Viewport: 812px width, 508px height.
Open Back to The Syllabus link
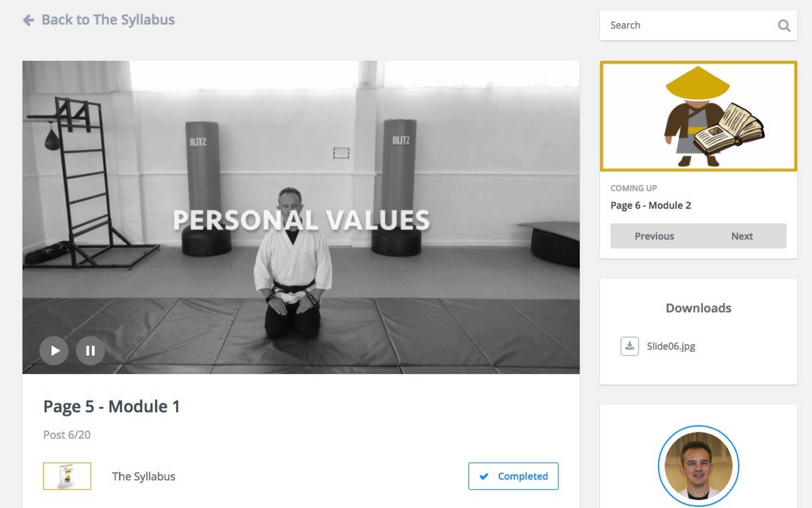click(108, 20)
